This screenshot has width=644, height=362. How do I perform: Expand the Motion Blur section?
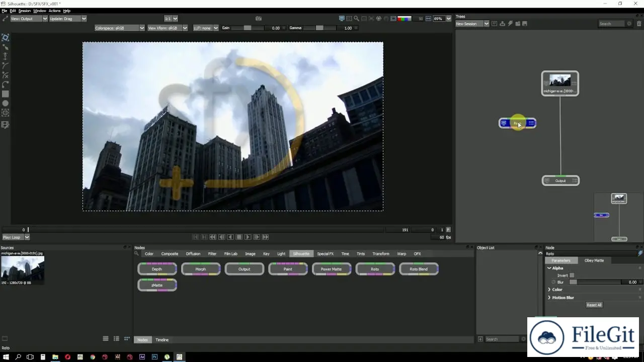click(x=549, y=298)
